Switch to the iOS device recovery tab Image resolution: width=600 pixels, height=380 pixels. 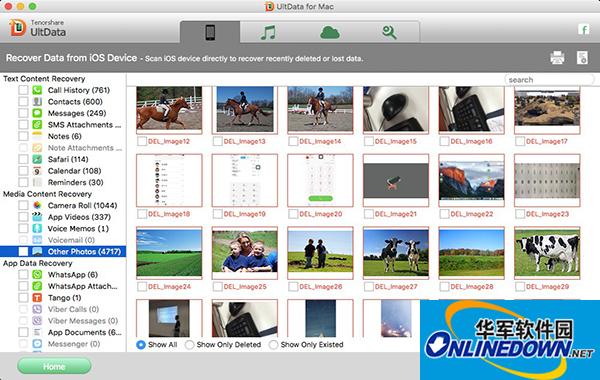[210, 32]
